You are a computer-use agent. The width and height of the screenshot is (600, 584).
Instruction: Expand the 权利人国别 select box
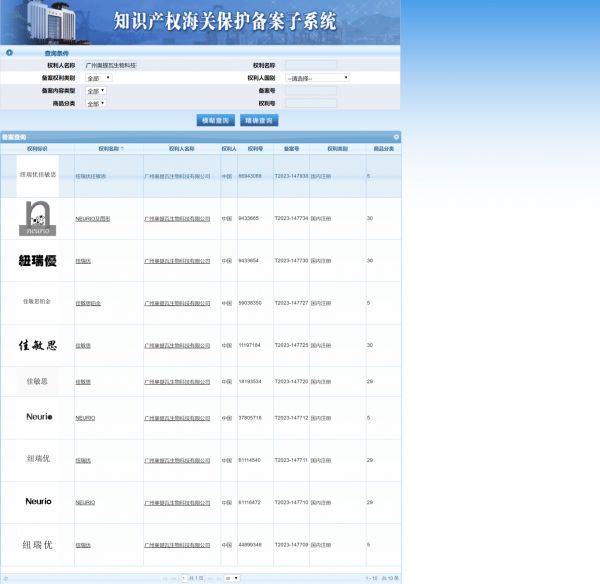(317, 77)
